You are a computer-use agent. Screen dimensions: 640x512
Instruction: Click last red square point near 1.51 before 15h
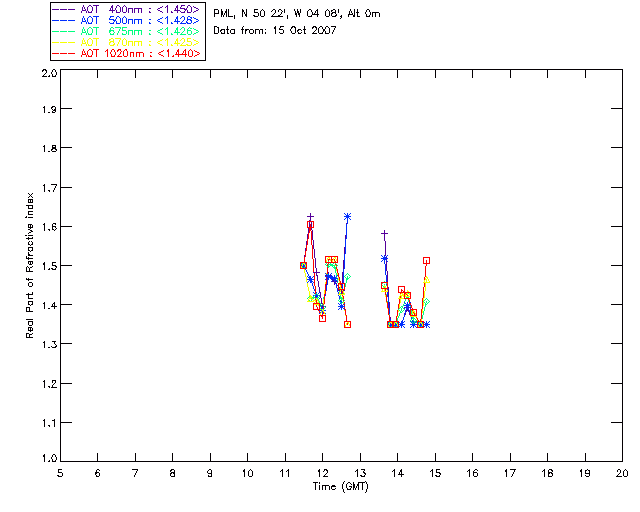pos(427,260)
